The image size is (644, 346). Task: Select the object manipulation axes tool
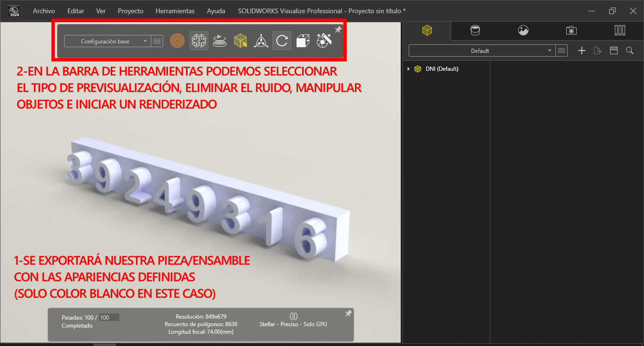pos(261,41)
